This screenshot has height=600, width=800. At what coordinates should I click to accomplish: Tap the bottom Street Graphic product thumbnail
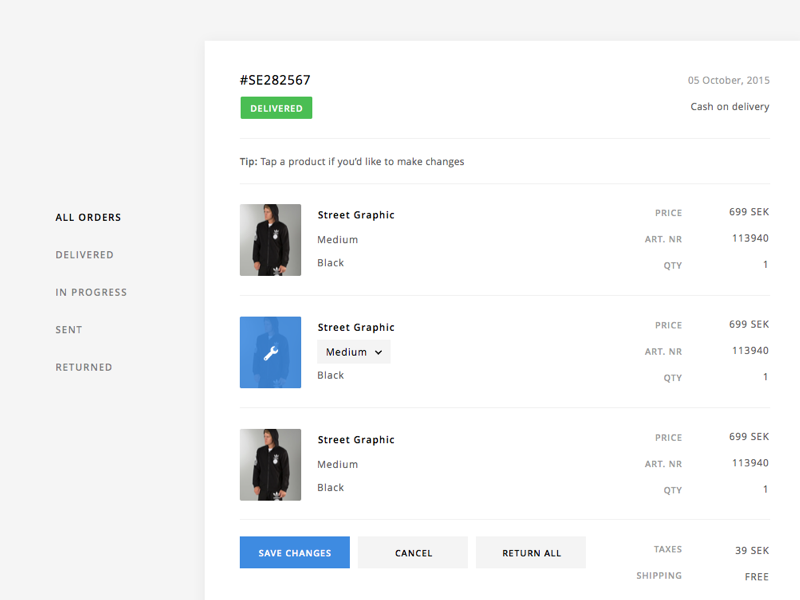click(270, 464)
